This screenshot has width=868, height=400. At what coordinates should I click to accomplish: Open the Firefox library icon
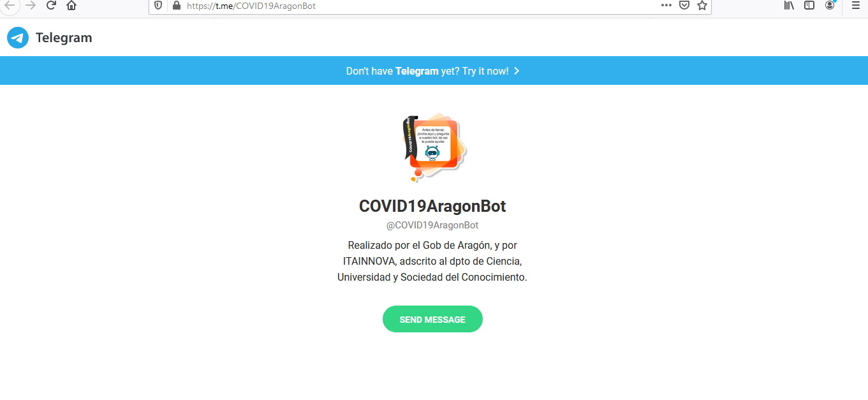tap(789, 5)
